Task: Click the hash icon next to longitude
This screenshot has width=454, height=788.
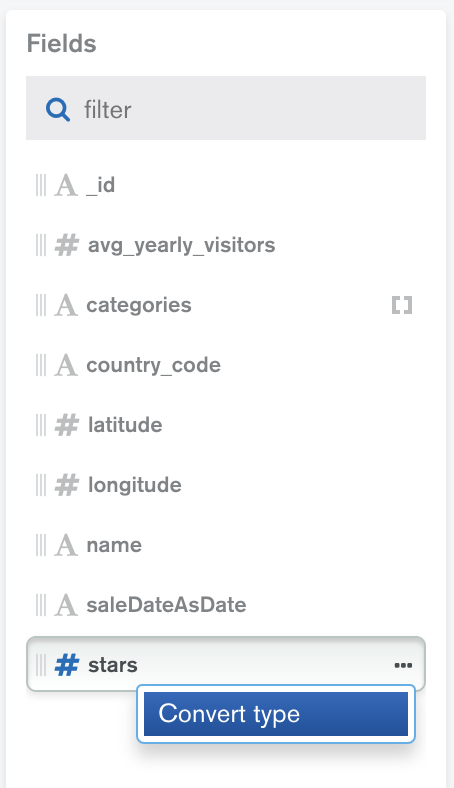Action: [67, 485]
